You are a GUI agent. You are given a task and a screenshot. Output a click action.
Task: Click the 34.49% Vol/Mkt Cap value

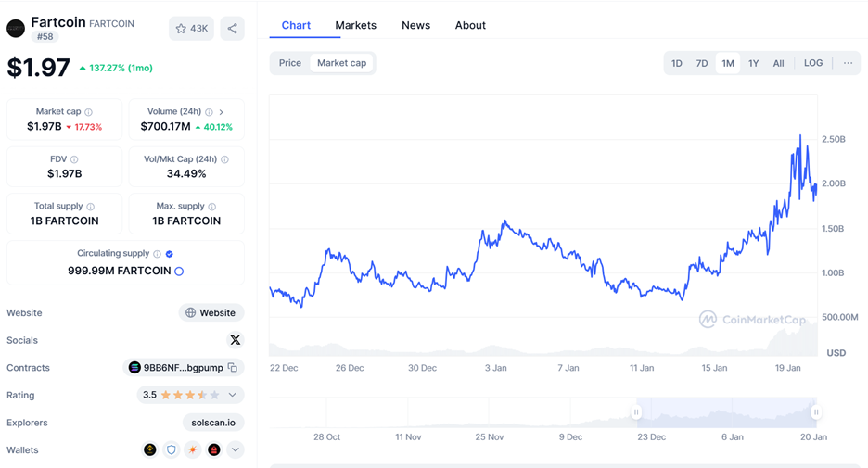point(186,173)
